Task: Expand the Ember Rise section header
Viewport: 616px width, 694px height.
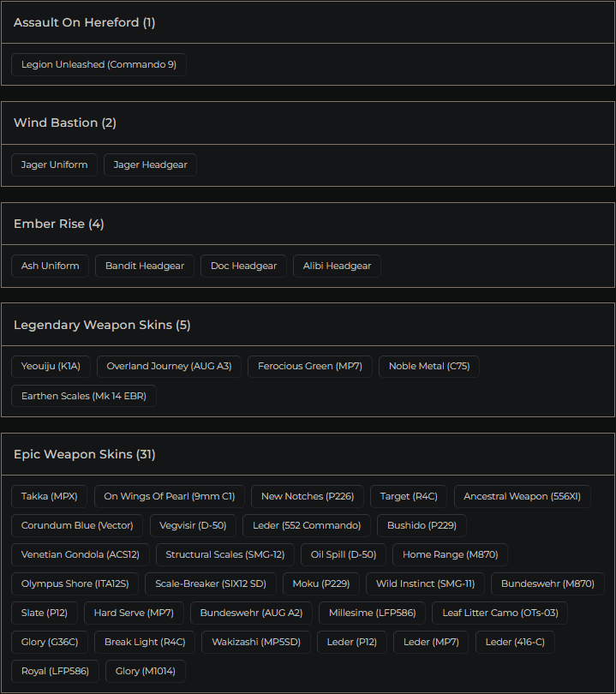Action: tap(308, 224)
